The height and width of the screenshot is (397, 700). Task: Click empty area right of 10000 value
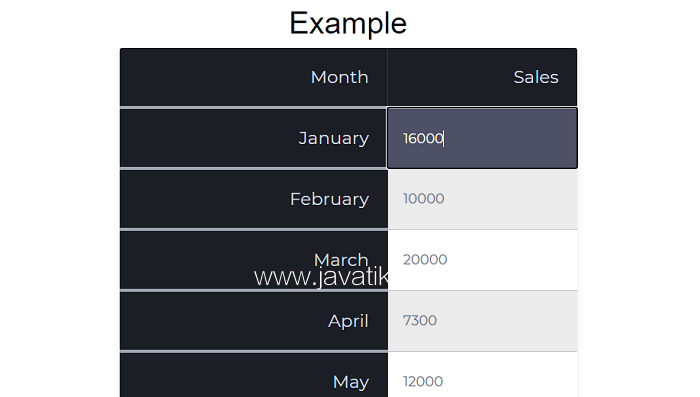pos(511,199)
